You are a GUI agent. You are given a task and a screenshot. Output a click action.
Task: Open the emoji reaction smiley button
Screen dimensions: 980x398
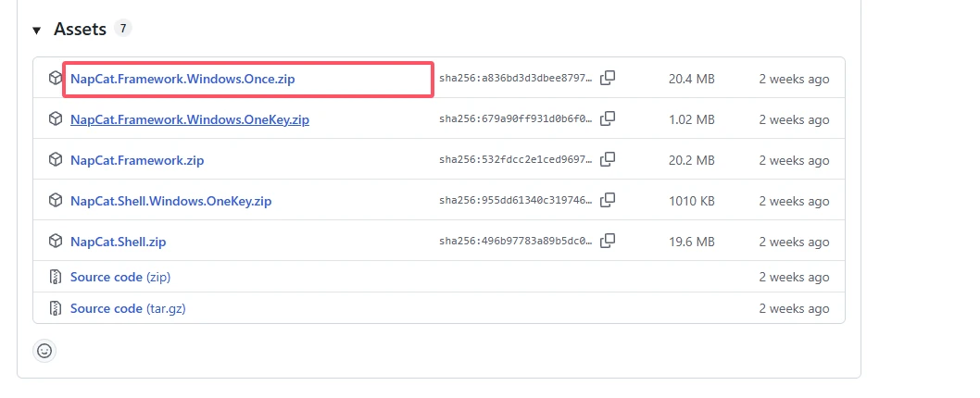[44, 351]
